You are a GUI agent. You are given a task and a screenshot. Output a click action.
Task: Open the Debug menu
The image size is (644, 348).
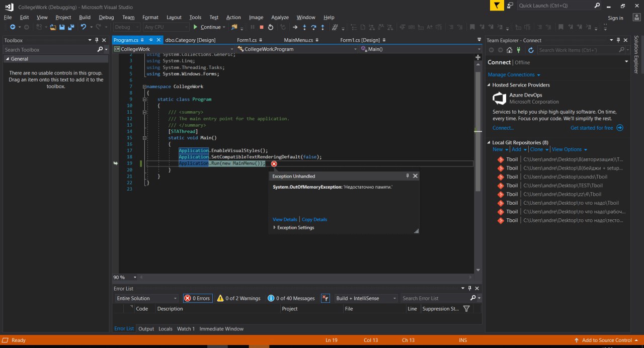coord(106,17)
